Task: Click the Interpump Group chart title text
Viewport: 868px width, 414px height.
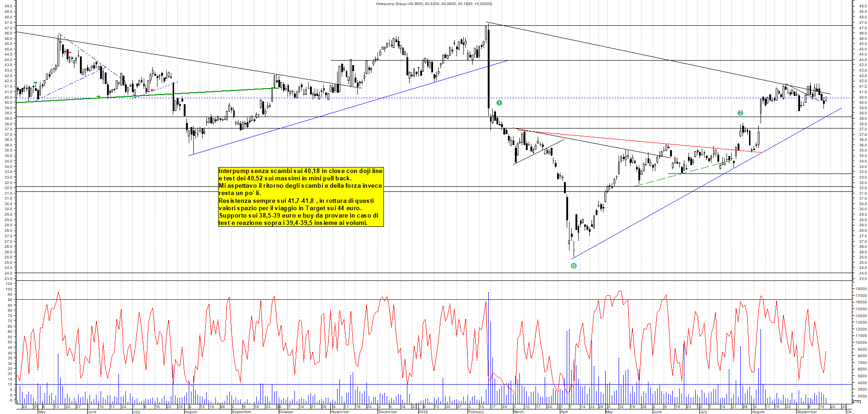Action: [x=434, y=4]
